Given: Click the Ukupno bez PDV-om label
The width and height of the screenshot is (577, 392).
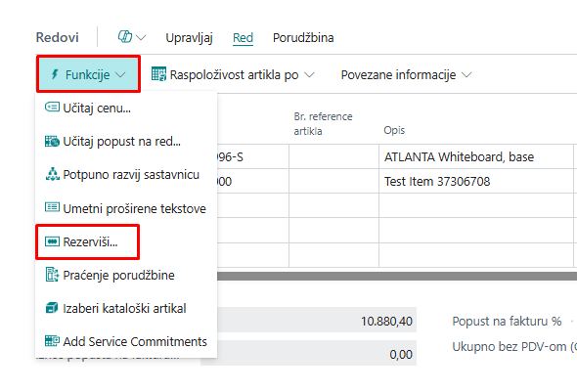Looking at the screenshot, I should [514, 347].
